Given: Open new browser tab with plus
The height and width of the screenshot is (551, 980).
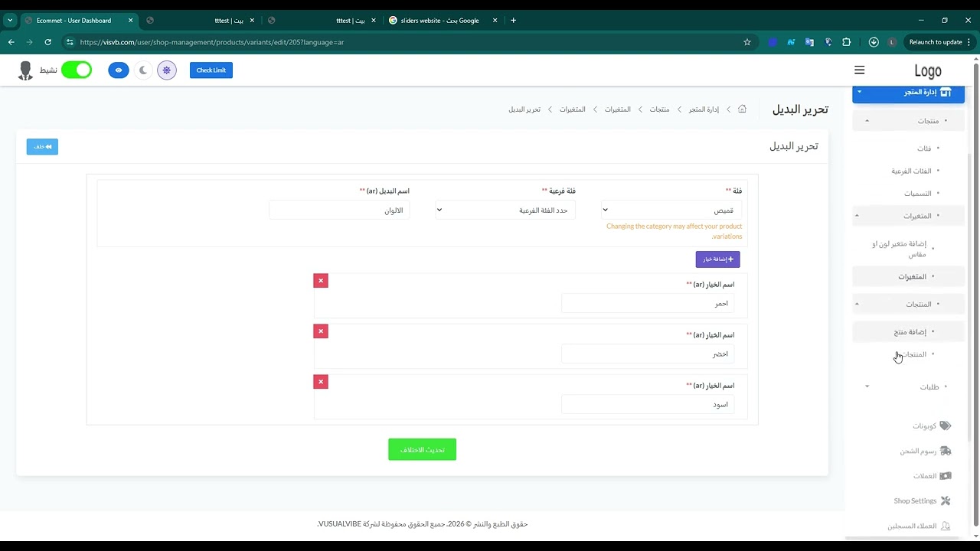Looking at the screenshot, I should pos(513,21).
